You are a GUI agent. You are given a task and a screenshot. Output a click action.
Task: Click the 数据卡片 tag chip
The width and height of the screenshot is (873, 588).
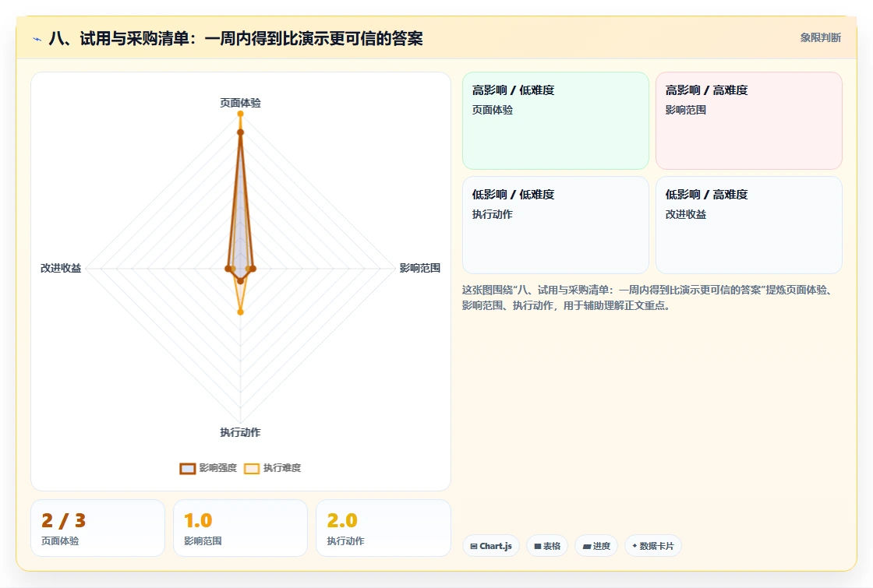(x=653, y=546)
